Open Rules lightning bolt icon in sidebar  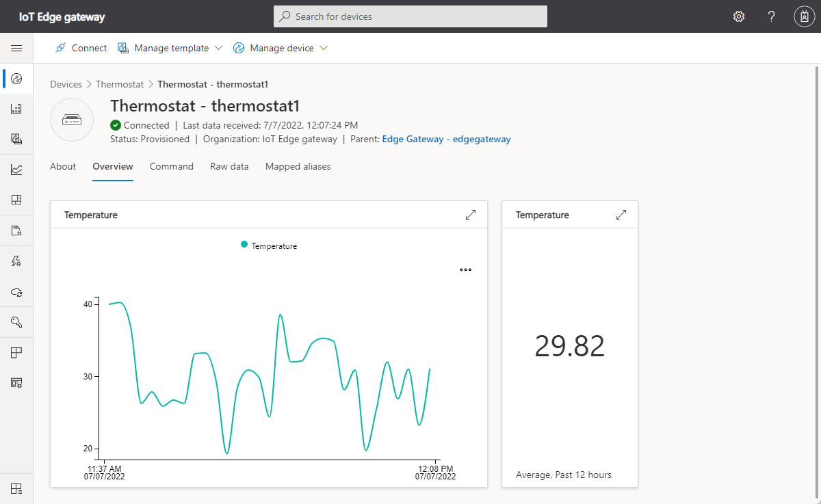(x=16, y=261)
